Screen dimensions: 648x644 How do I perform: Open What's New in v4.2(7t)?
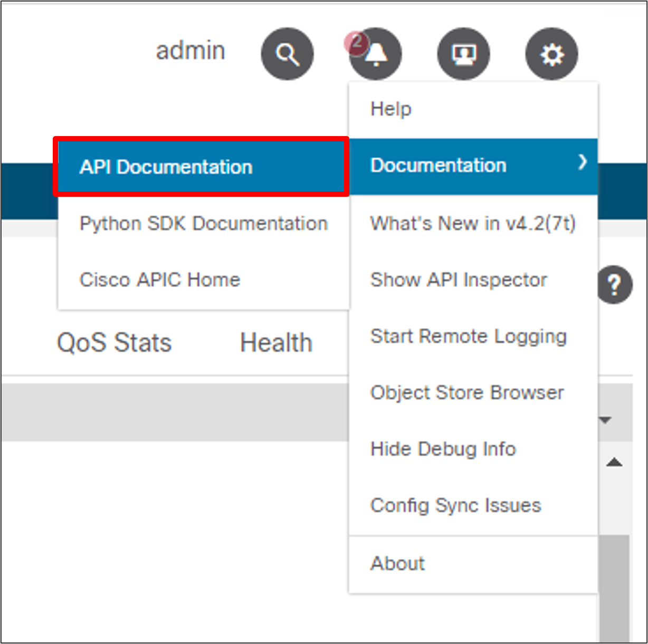point(472,224)
